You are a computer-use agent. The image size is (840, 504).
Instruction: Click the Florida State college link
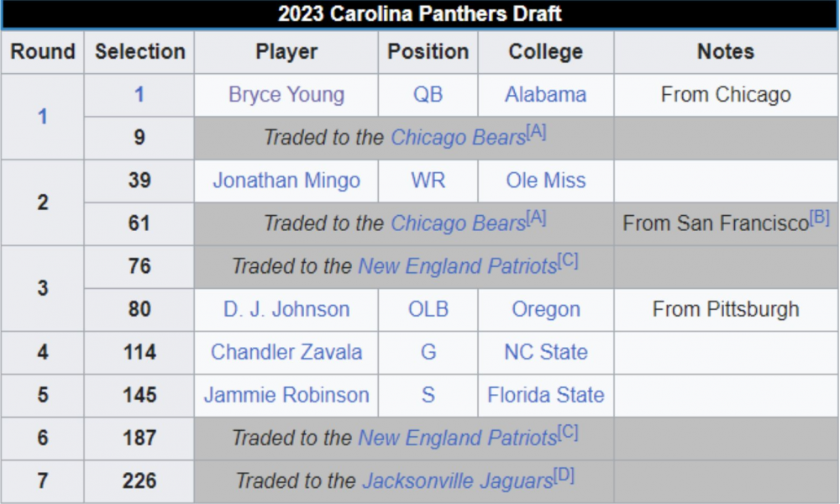[x=545, y=395]
